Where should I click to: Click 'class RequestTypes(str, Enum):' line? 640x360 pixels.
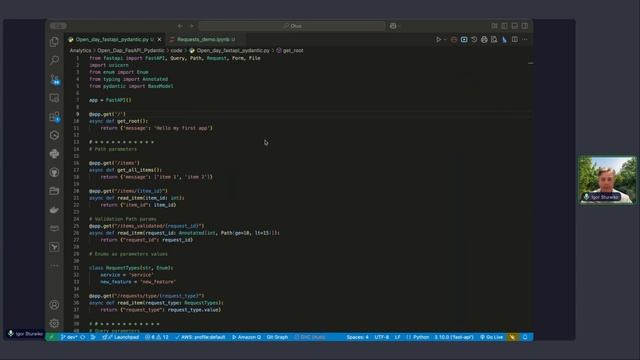tap(131, 268)
